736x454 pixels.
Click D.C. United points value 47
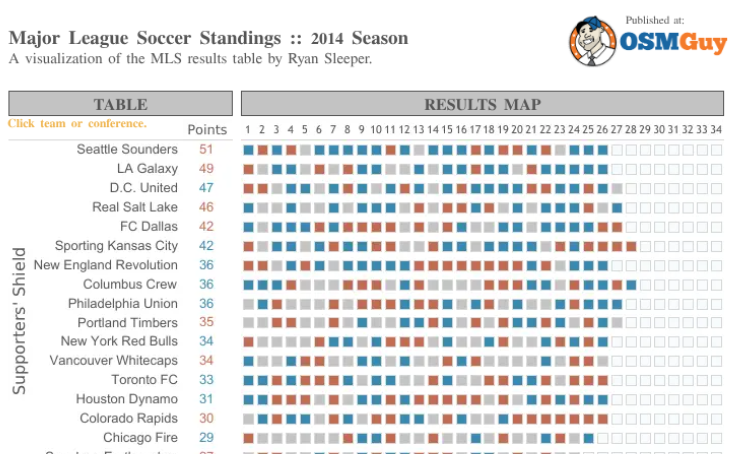206,188
